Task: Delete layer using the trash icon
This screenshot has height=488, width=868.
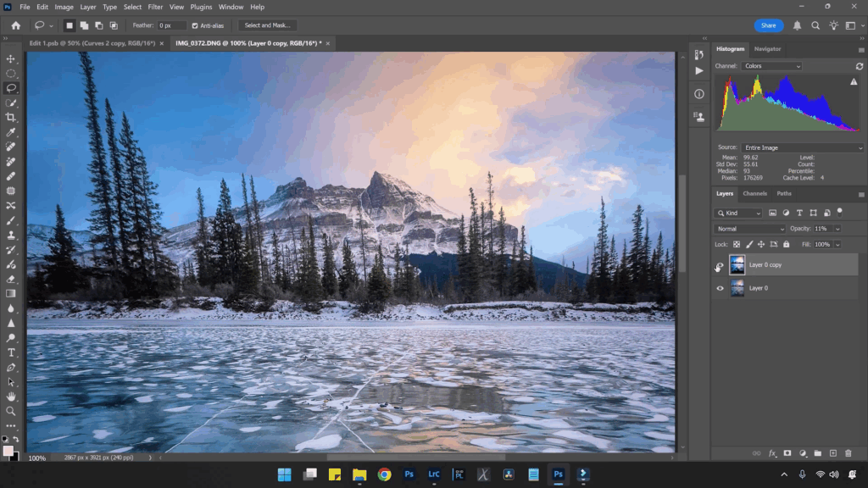Action: [x=849, y=452]
